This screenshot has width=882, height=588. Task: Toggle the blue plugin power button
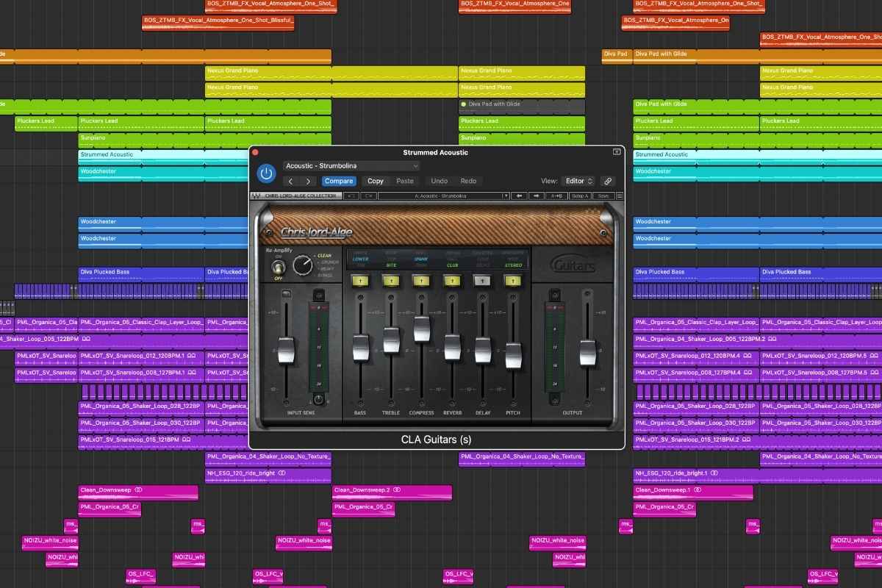coord(266,174)
